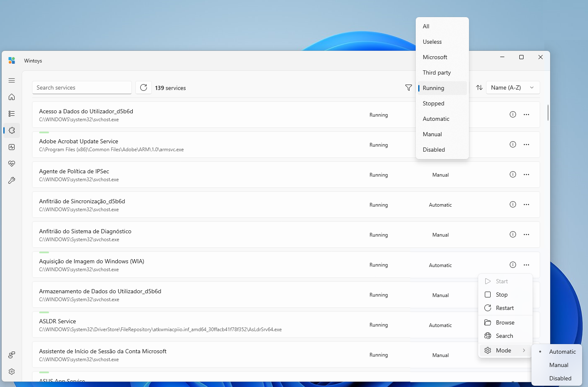The image size is (588, 387).
Task: Set startup mode to Disabled in submenu
Action: pos(557,378)
